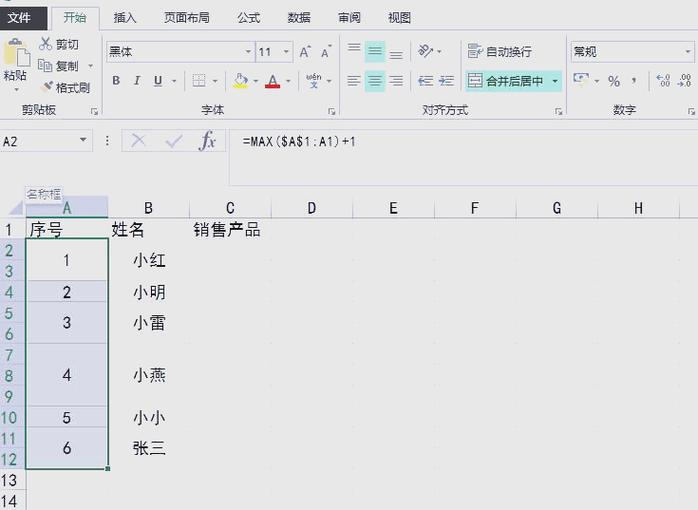Decrease the cell indent
Viewport: 698px width, 510px height.
pos(426,81)
